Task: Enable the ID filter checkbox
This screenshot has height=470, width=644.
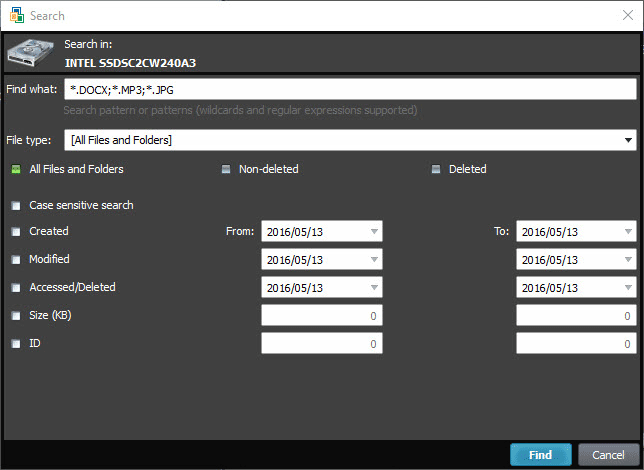Action: pos(16,343)
